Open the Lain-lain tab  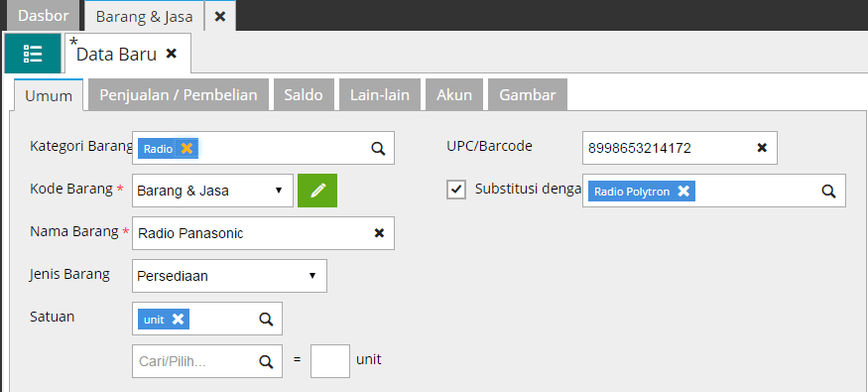pyautogui.click(x=380, y=94)
